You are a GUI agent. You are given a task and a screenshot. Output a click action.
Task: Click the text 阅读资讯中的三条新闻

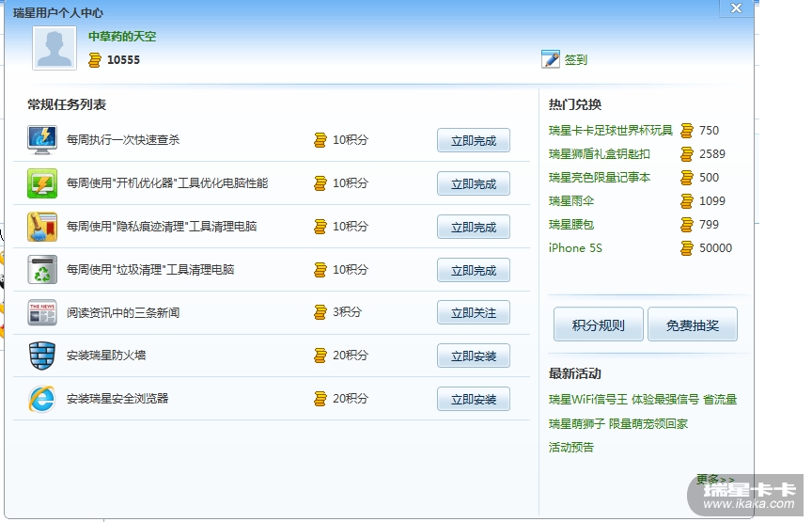[x=123, y=312]
